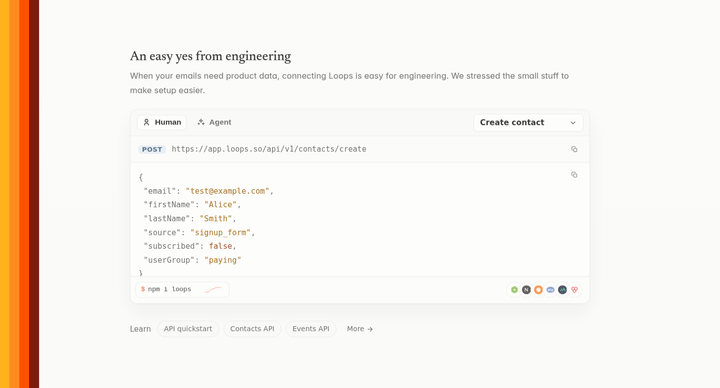Screen dimensions: 720x388
Task: Click the "test@example.com" email value
Action: 227,191
